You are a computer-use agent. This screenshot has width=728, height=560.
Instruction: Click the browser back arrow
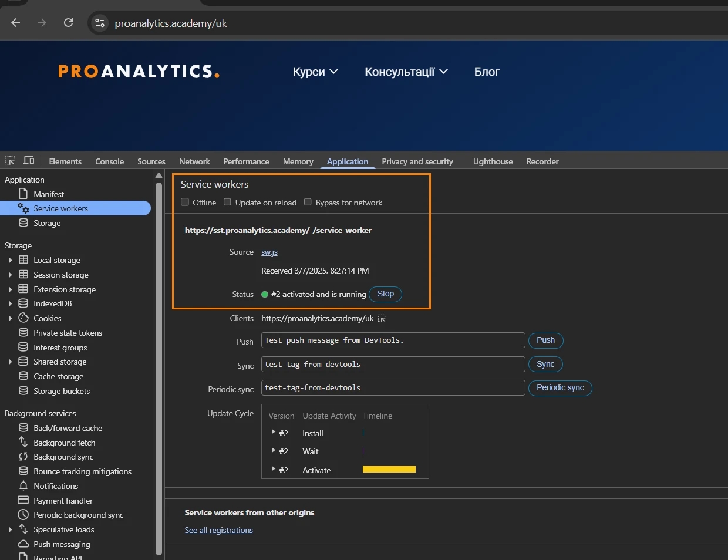(16, 23)
